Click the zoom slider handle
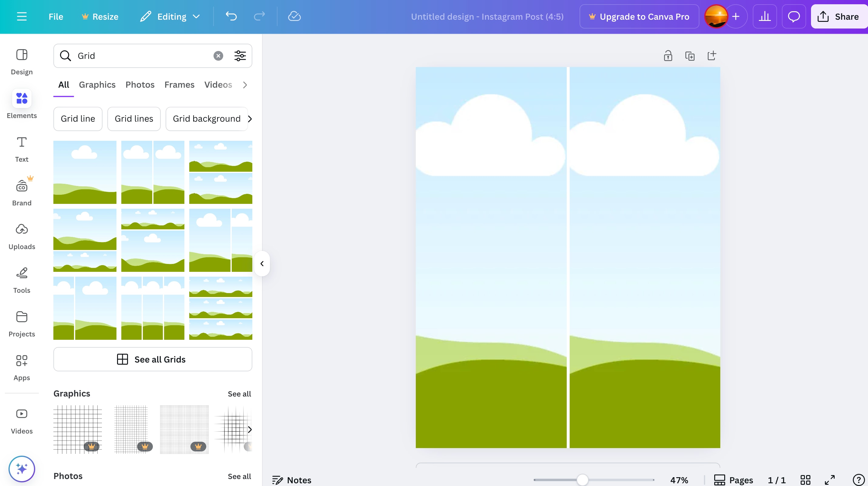The image size is (868, 486). tap(582, 480)
